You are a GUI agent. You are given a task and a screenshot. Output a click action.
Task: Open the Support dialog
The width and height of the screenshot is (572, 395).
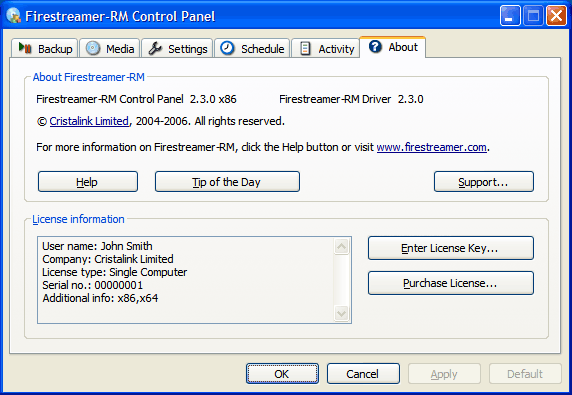484,182
